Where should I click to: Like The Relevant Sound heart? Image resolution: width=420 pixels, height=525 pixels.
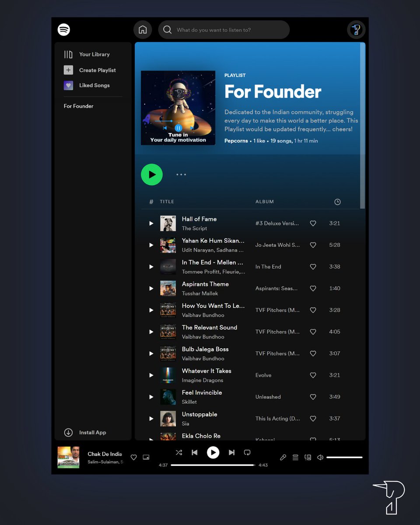[313, 332]
